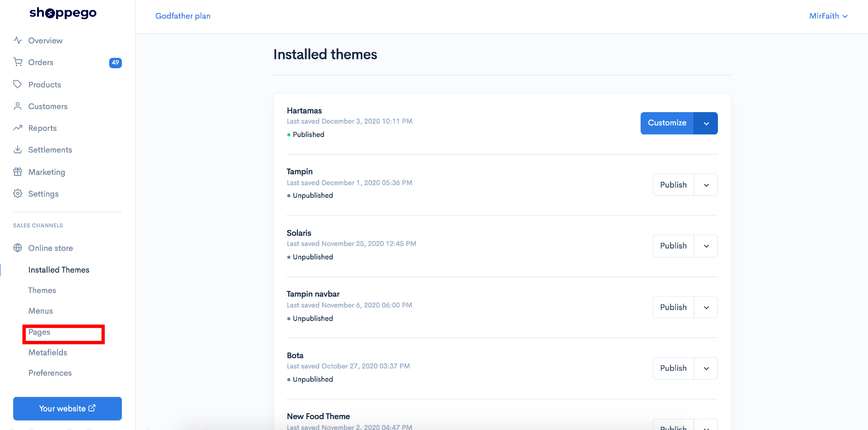
Task: Click the Customers person icon
Action: point(18,106)
